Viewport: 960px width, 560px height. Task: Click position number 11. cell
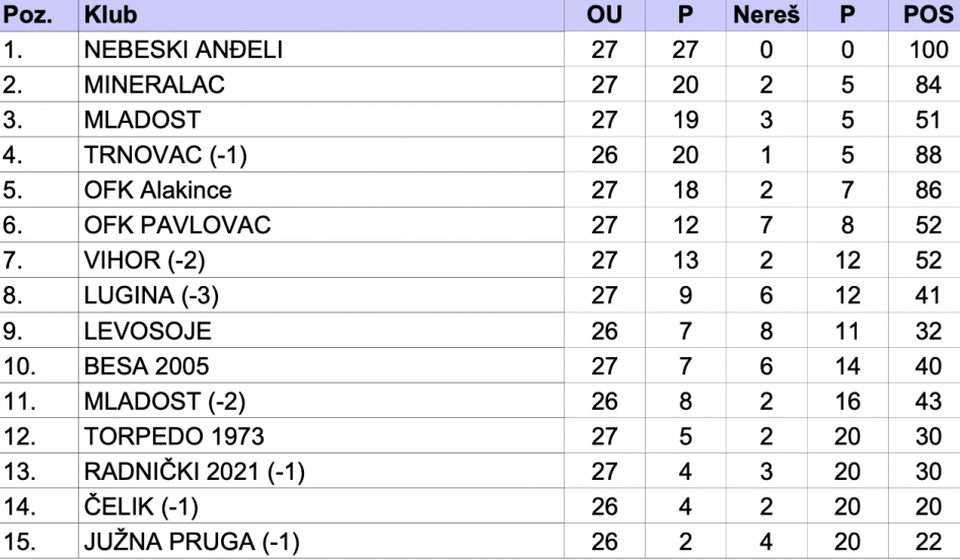[39, 401]
